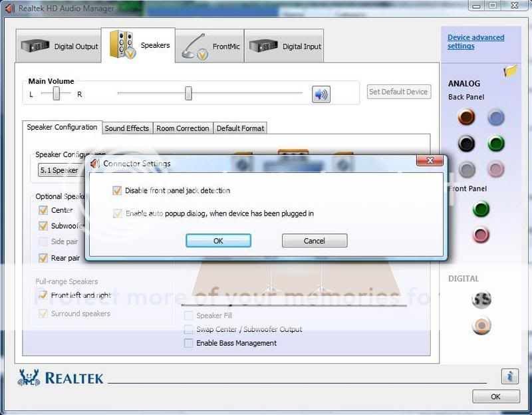Click the gray back panel jack
The height and width of the screenshot is (415, 532).
467,170
